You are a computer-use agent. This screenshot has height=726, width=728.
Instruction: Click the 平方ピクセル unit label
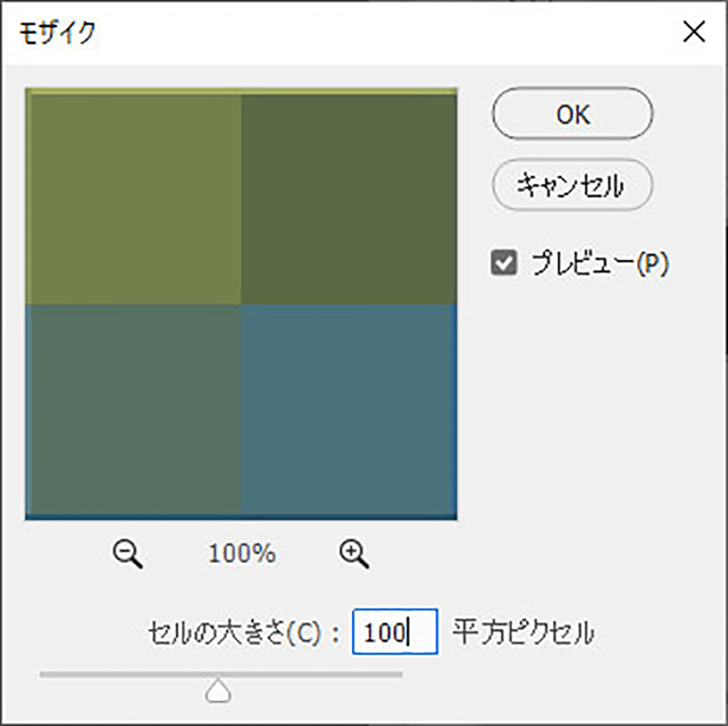click(523, 632)
